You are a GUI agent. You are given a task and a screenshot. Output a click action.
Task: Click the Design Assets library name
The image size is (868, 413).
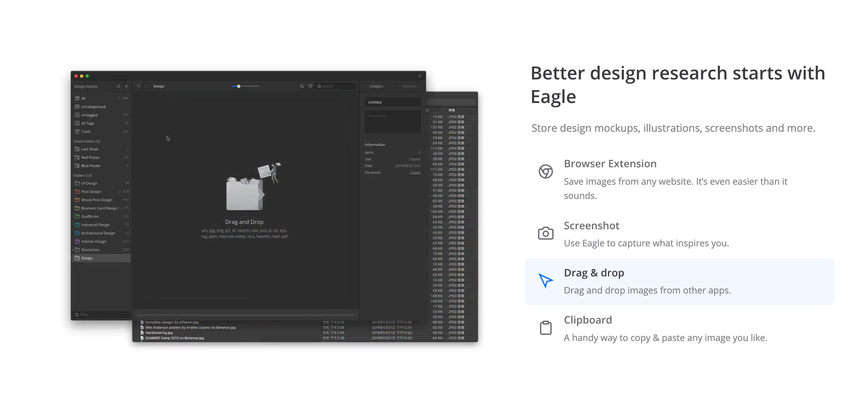point(86,87)
